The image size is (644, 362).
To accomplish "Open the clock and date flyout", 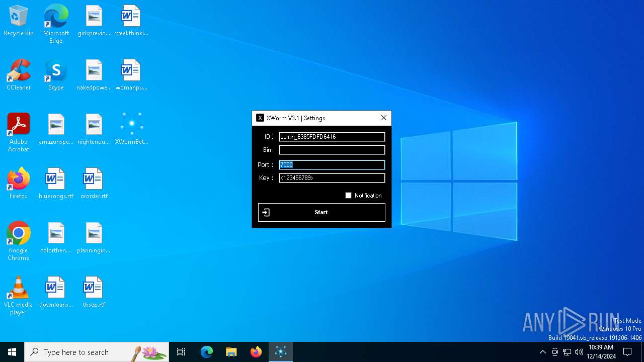I will 601,352.
